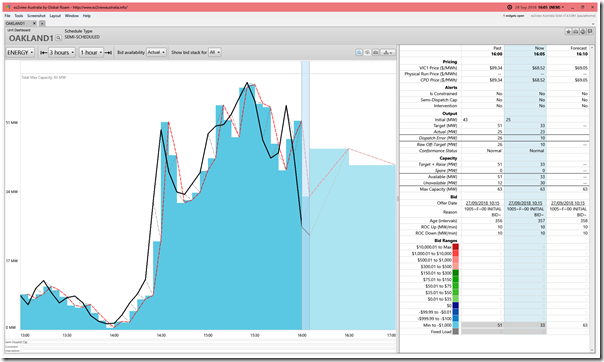Click the Conformance Status row label
Screen dimensions: 604x362
tap(438, 151)
